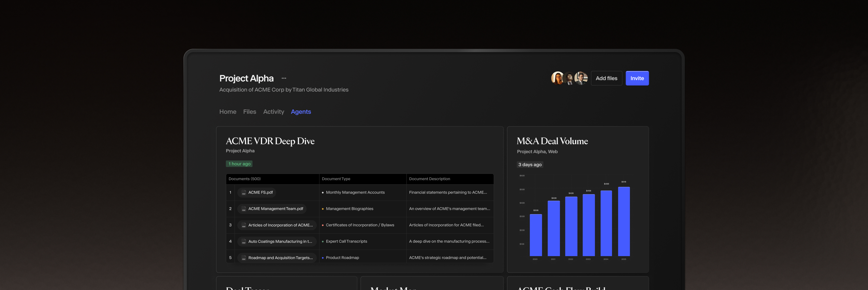
Task: Click the $30B label above the 2020 bar
Action: point(536,210)
